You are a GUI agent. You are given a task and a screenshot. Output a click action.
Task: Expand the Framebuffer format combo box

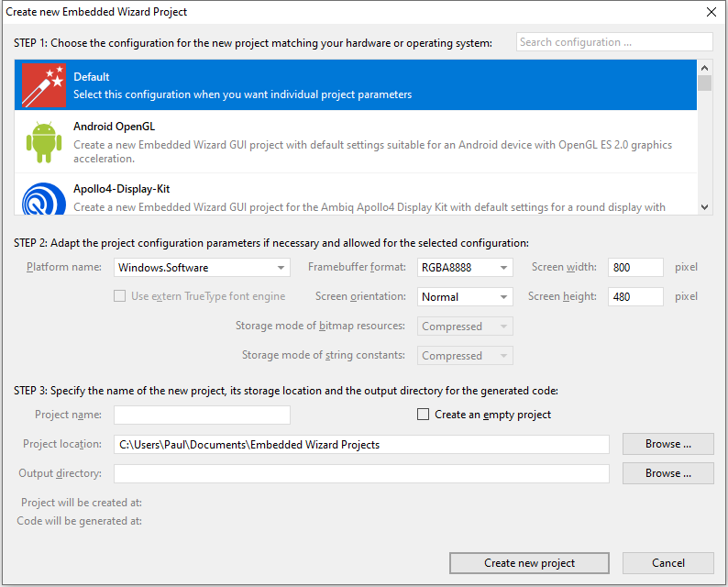(x=465, y=268)
